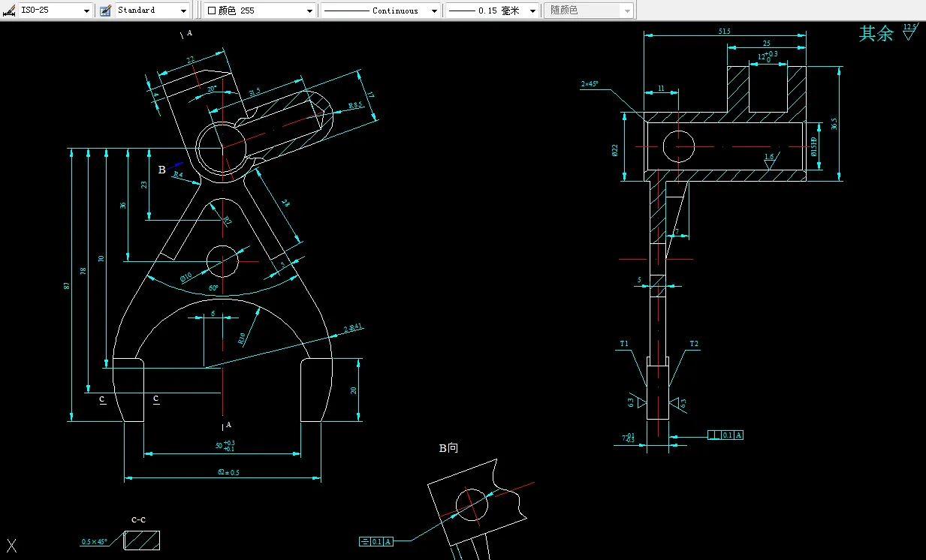Select the 70 vertical dimension
Screen dimensions: 926x560
click(x=101, y=258)
